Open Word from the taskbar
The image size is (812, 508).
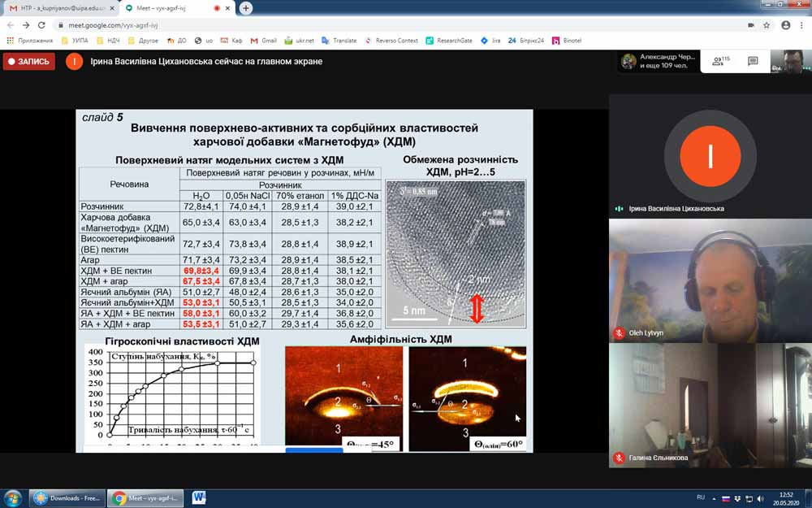199,497
